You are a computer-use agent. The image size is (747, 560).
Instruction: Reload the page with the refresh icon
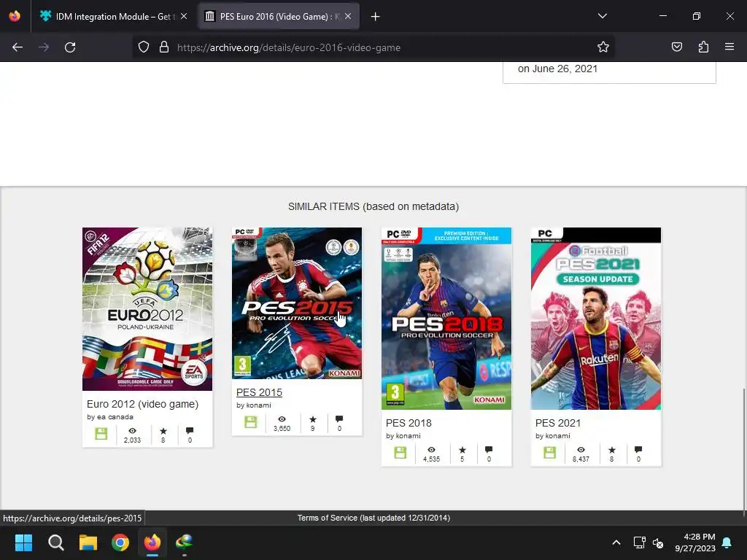pos(70,47)
